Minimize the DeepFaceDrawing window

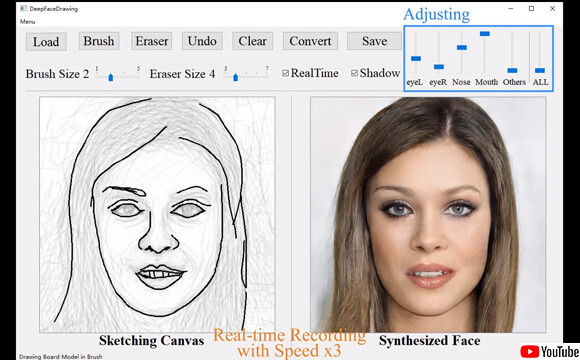point(511,9)
